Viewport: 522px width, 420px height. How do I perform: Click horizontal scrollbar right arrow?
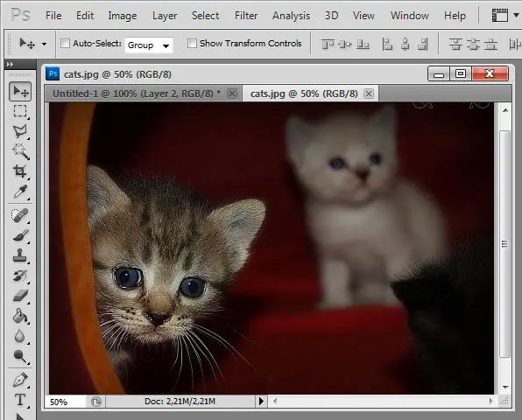pos(491,402)
